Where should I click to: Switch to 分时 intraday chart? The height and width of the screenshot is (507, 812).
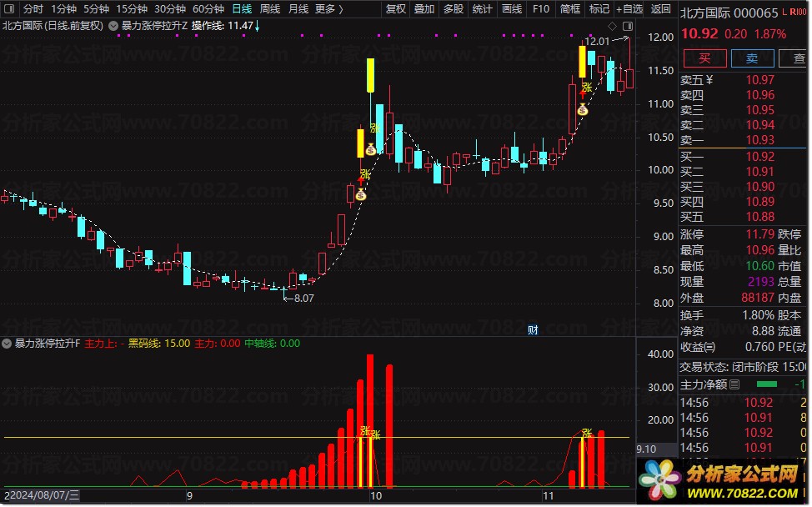click(x=33, y=9)
